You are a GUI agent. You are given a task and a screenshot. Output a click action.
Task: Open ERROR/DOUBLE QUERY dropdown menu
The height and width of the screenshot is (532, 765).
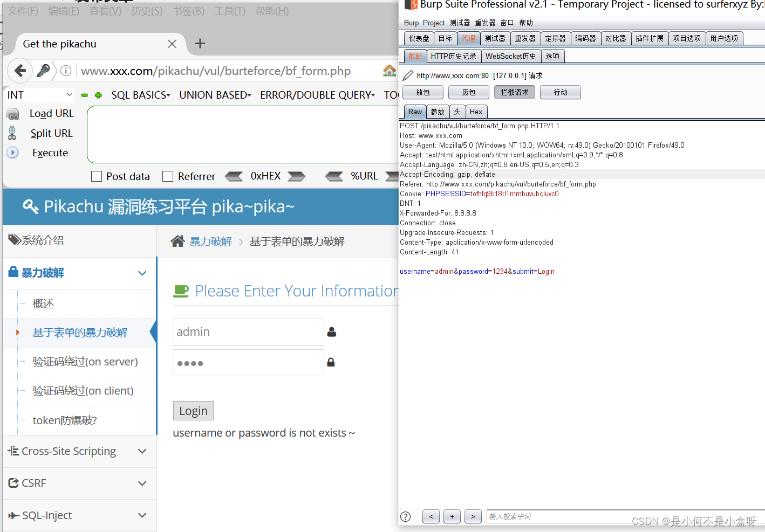317,95
